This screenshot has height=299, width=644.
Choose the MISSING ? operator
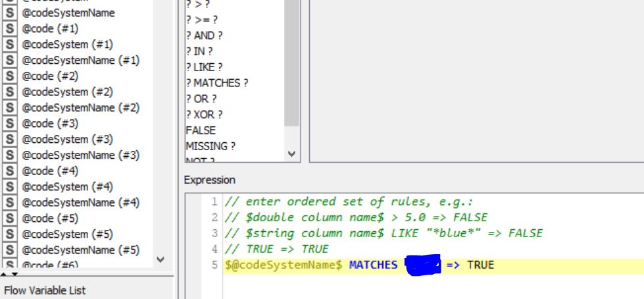[x=211, y=146]
